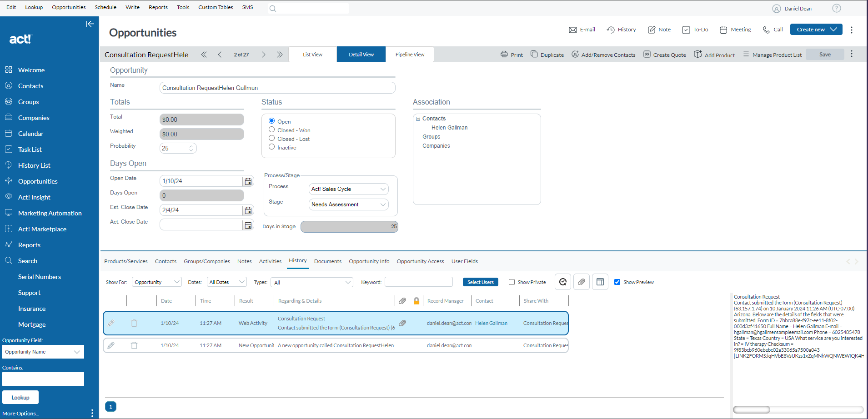The width and height of the screenshot is (868, 419).
Task: Click the Print icon on the opportunity toolbar
Action: (x=504, y=54)
